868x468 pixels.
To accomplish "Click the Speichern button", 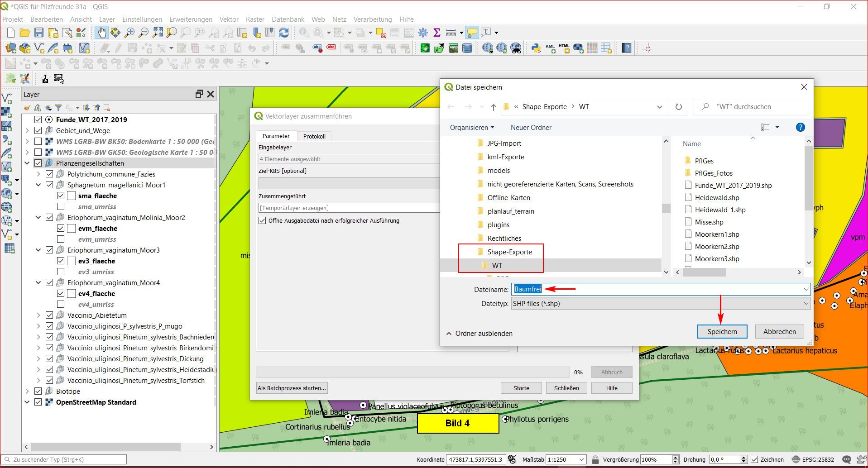I will click(722, 332).
